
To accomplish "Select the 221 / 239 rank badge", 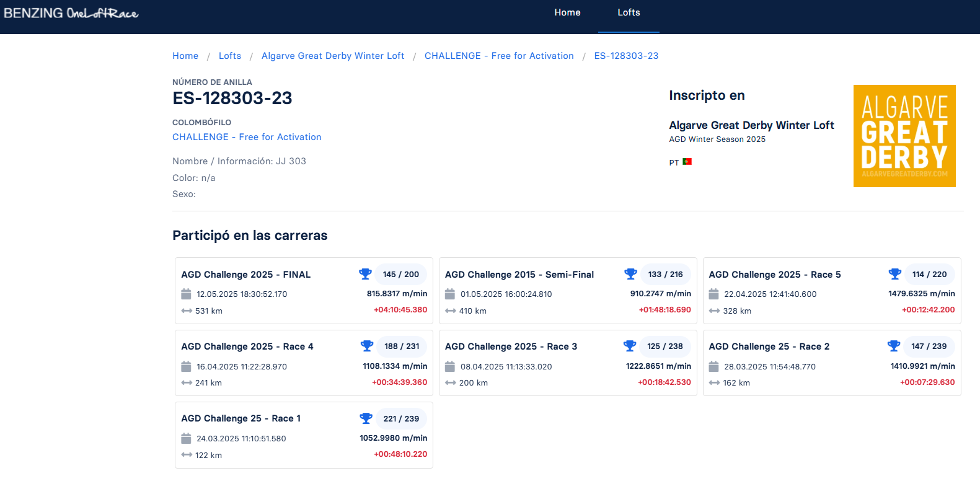I will (x=401, y=418).
